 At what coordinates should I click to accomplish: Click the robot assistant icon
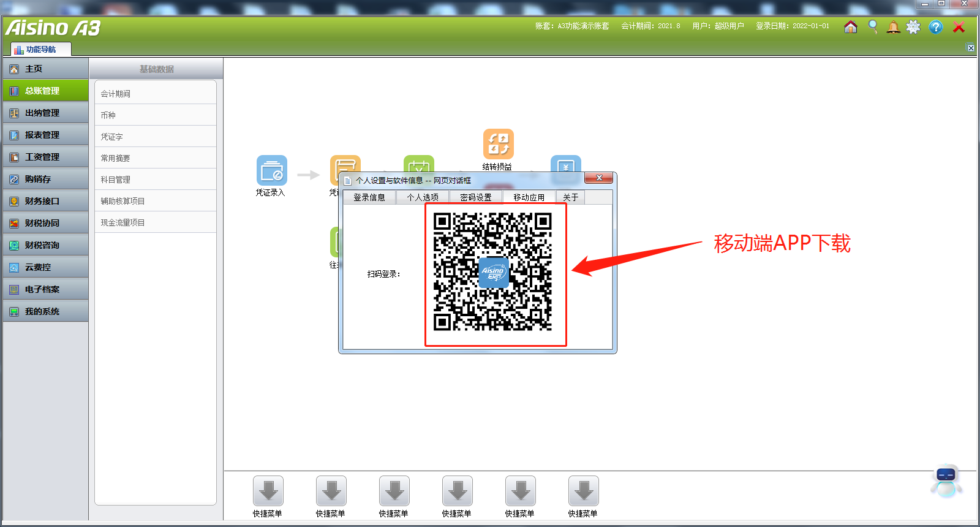[x=946, y=480]
